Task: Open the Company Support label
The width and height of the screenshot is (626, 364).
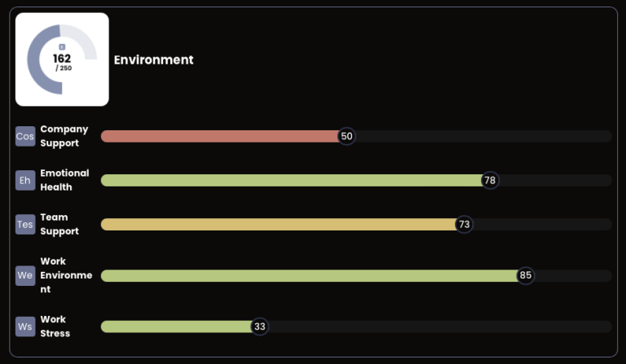Action: click(64, 136)
